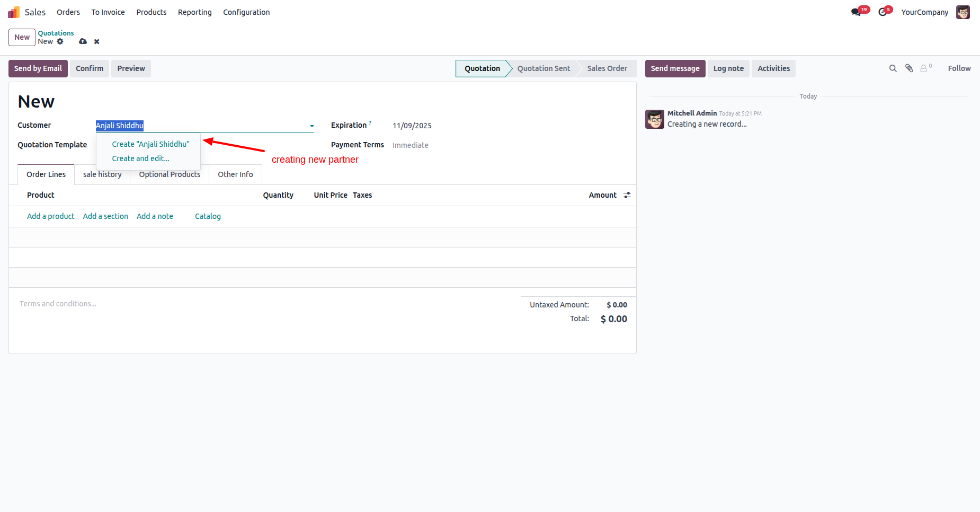Image resolution: width=980 pixels, height=512 pixels.
Task: Open the conversations icon with 19 badge
Action: 856,12
